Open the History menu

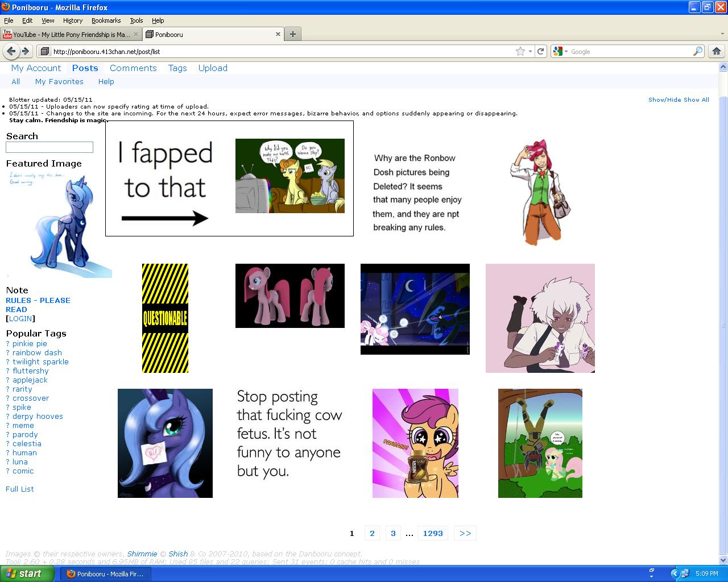click(x=73, y=20)
